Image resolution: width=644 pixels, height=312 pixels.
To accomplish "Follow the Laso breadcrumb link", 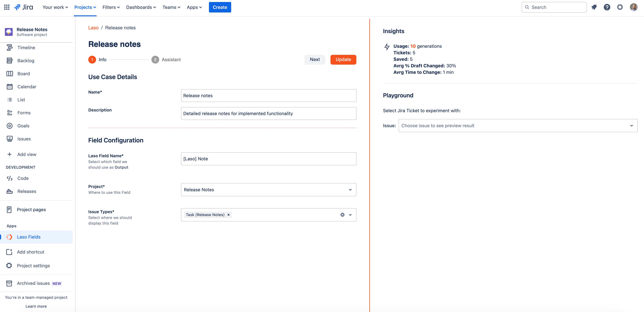I will pos(93,28).
